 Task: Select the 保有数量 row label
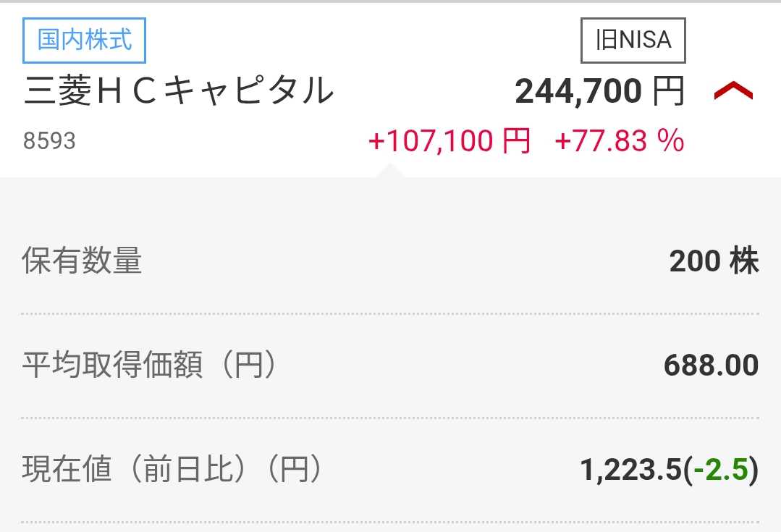(82, 261)
